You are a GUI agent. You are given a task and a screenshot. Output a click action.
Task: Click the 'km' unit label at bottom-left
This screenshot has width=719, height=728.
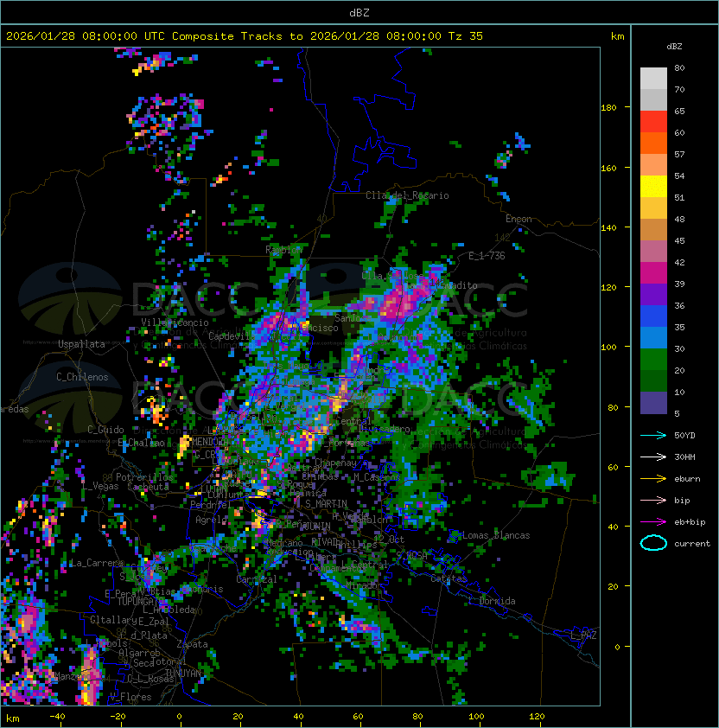(x=13, y=718)
